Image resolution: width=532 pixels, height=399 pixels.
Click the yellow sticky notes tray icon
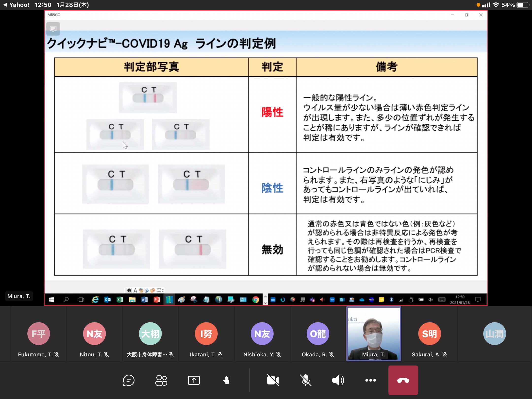click(x=382, y=300)
